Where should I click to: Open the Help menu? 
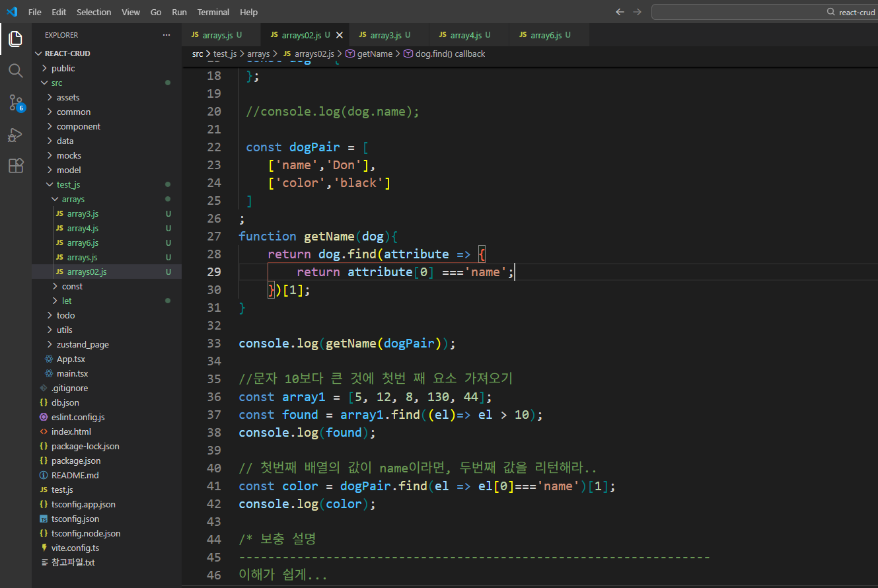(x=249, y=12)
